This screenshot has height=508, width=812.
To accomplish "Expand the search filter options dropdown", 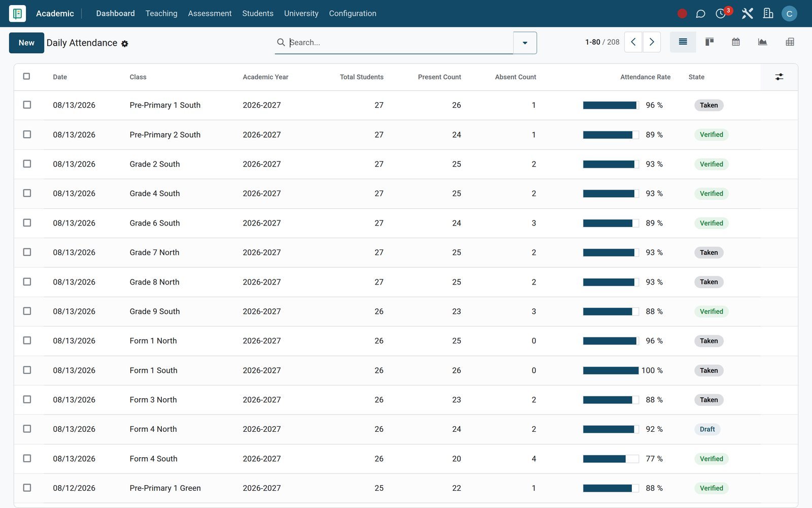I will [525, 43].
